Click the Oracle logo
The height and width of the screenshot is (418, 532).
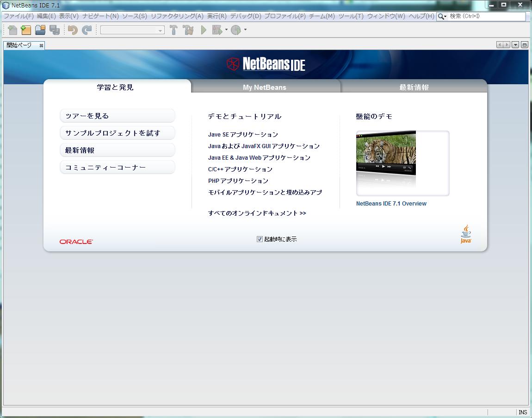pos(76,242)
